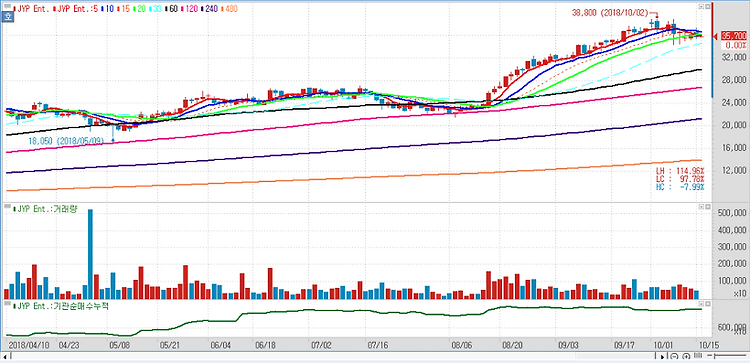Select the 60-day moving average legend
The image size is (750, 363).
172,9
